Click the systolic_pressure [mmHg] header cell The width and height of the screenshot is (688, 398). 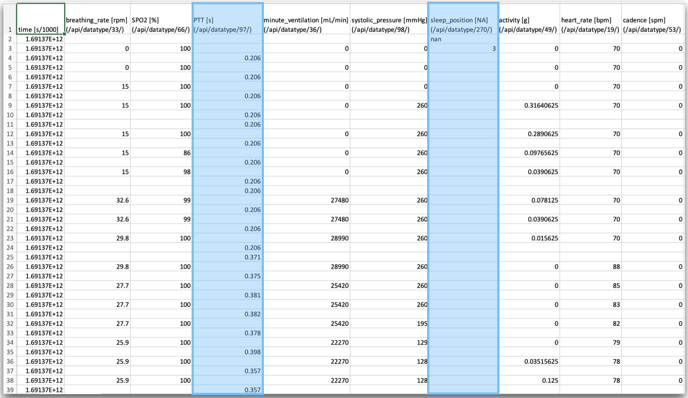[x=389, y=19]
